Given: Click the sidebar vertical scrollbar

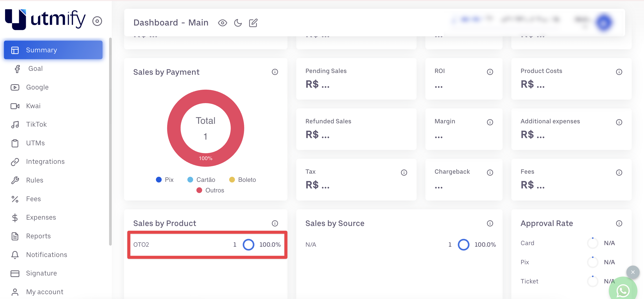Looking at the screenshot, I should point(110,141).
